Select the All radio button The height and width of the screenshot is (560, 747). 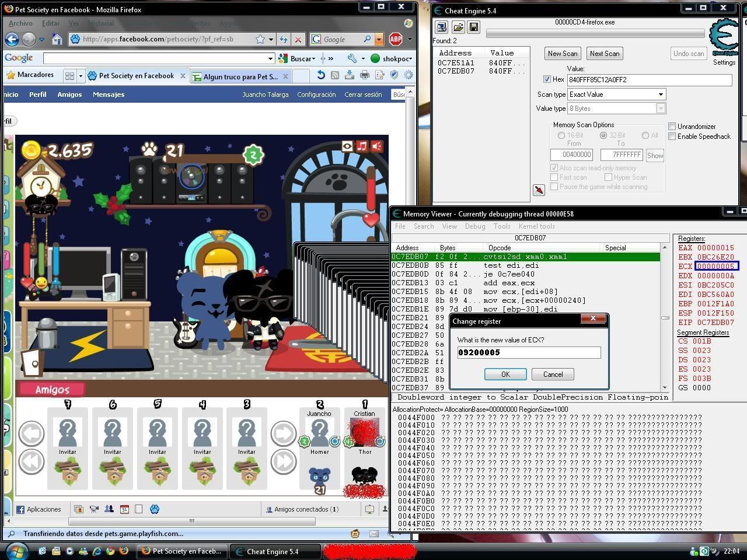coord(645,135)
